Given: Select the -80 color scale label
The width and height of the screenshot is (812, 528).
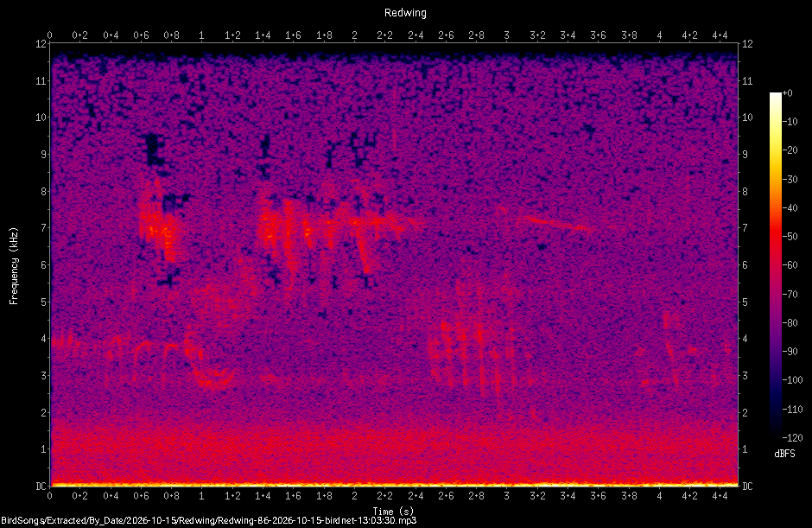Looking at the screenshot, I should click(x=790, y=323).
